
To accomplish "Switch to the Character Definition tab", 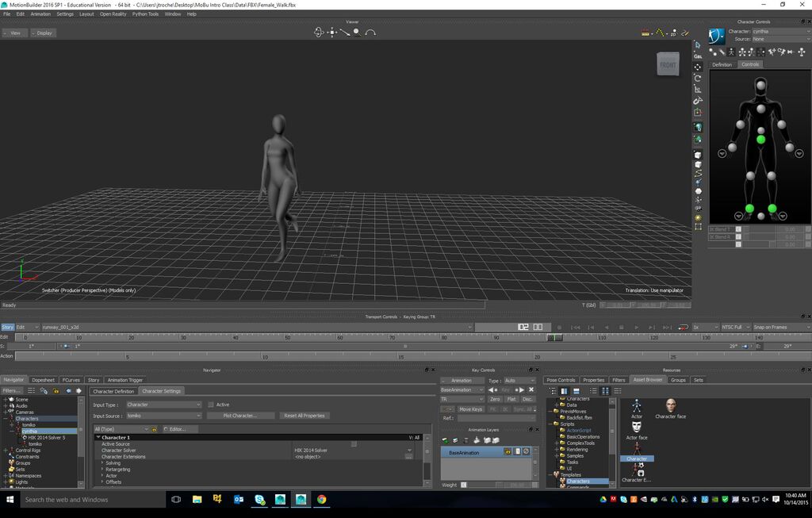I will point(113,391).
